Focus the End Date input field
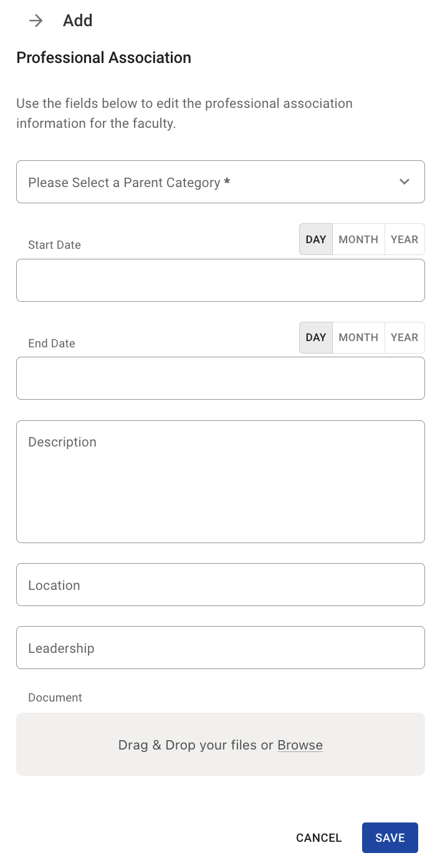The image size is (435, 868). pos(220,379)
